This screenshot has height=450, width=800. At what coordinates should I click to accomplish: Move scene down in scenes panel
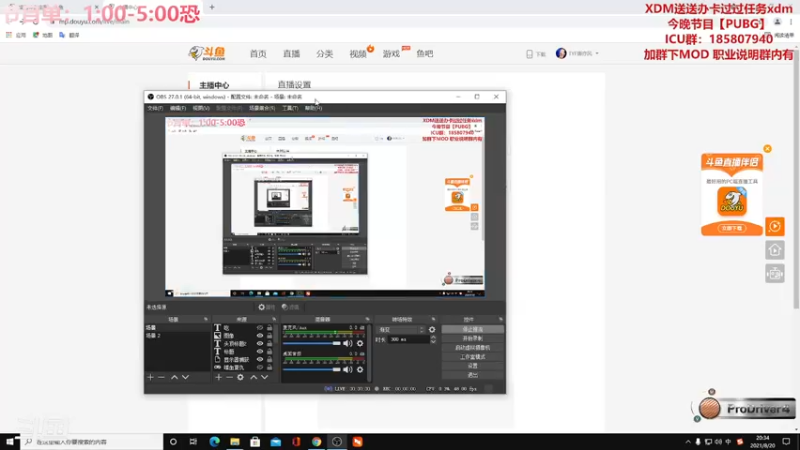[x=185, y=377]
